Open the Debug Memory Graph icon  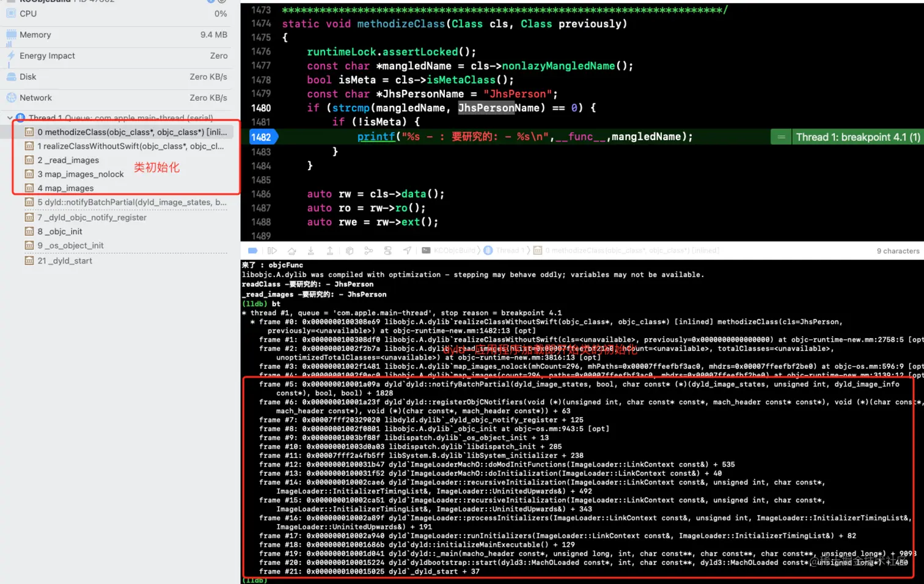369,251
